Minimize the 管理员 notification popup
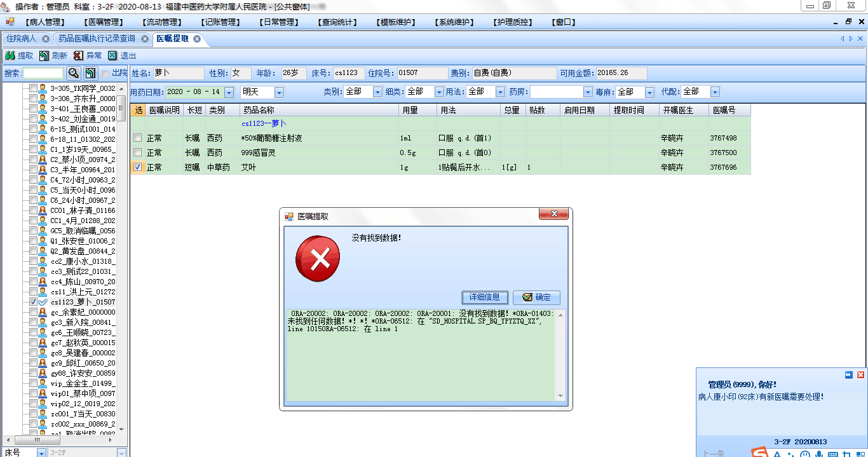The image size is (868, 457). coord(848,375)
